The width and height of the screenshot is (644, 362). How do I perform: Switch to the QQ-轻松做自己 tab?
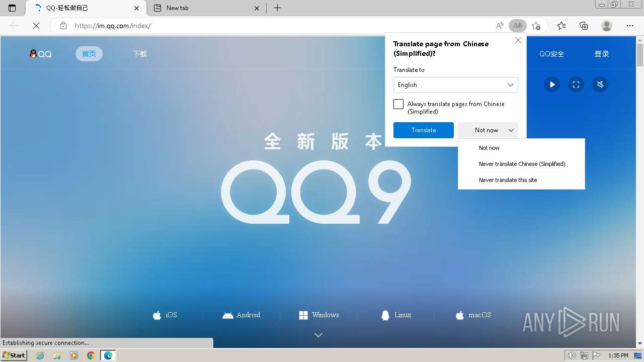(x=85, y=8)
